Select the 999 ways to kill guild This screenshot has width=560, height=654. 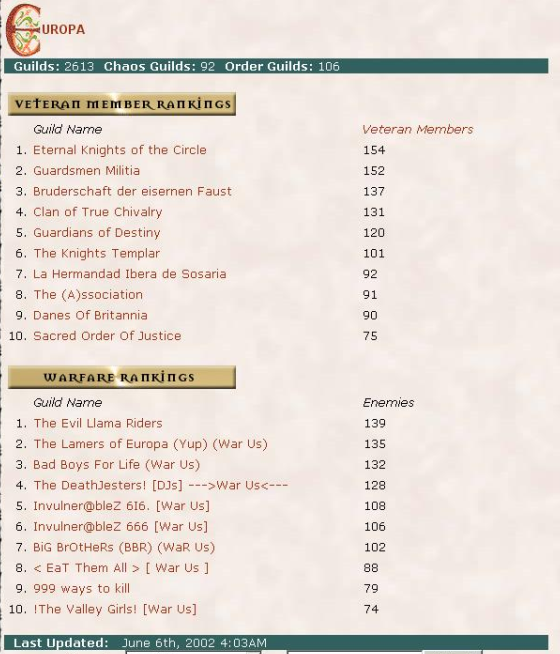(x=82, y=589)
